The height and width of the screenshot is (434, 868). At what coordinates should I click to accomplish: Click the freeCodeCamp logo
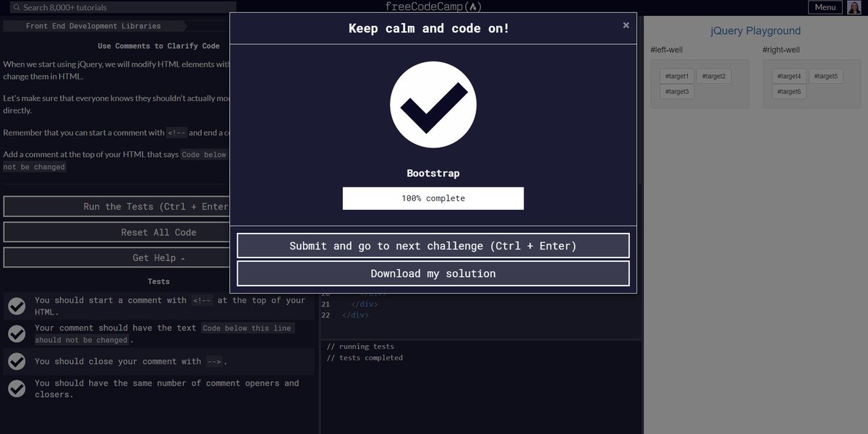point(433,7)
